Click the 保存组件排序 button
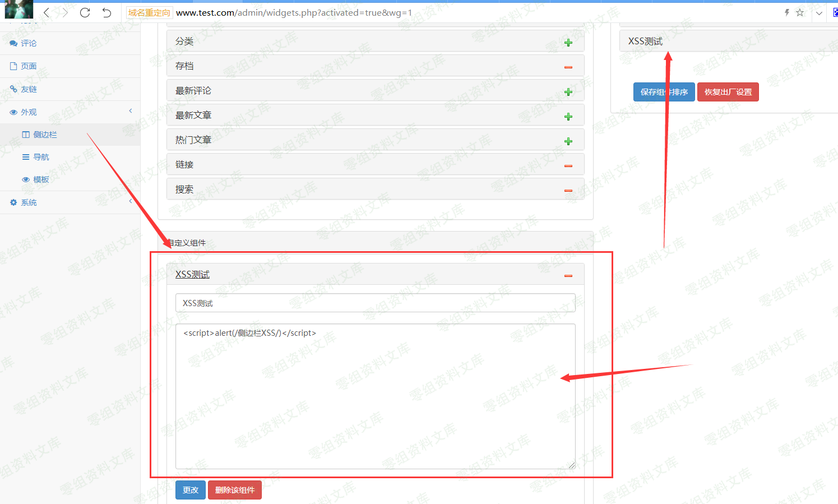This screenshot has height=504, width=838. pos(664,91)
